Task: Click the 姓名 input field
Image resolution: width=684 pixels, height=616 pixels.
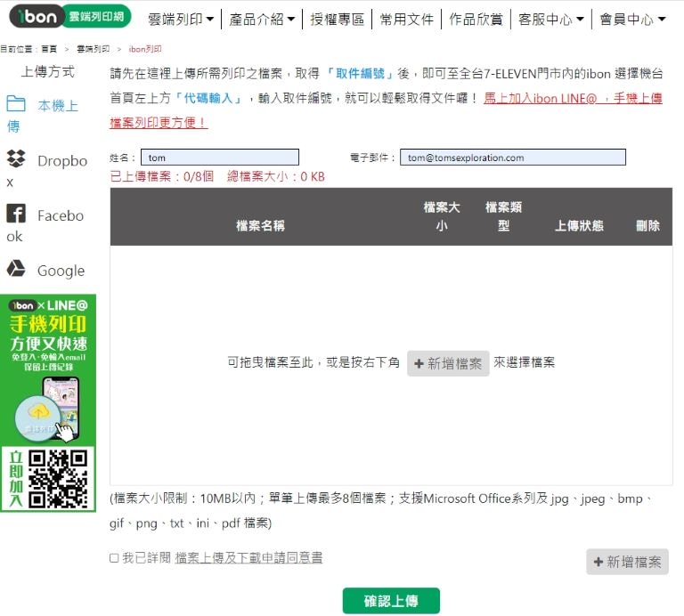Action: (220, 158)
